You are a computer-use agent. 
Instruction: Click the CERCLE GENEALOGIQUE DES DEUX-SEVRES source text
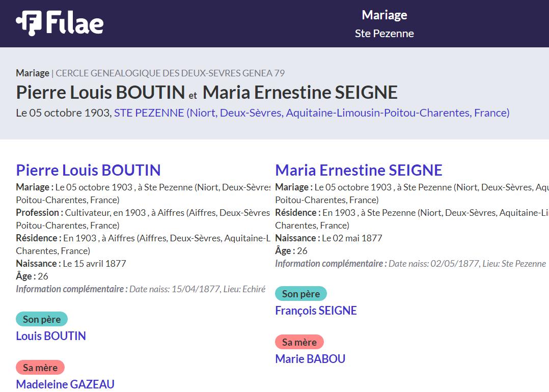click(x=170, y=73)
